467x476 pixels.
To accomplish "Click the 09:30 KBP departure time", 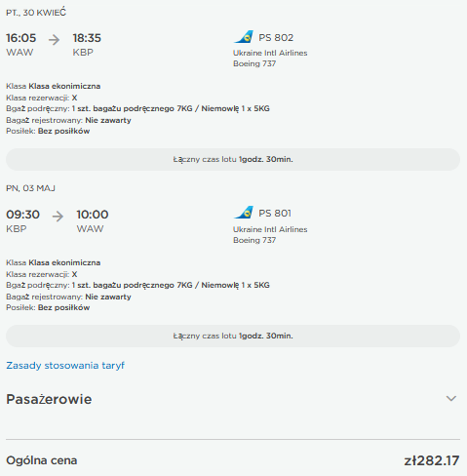I will pos(22,215).
